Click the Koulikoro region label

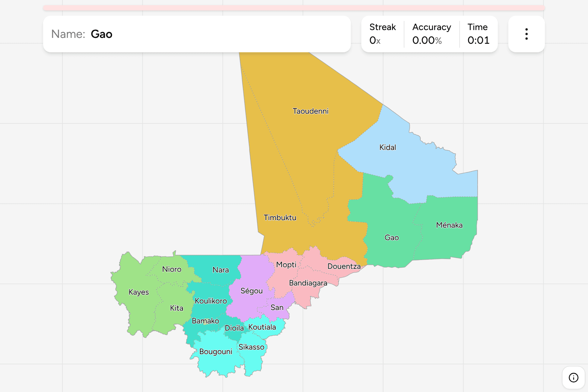tap(211, 301)
